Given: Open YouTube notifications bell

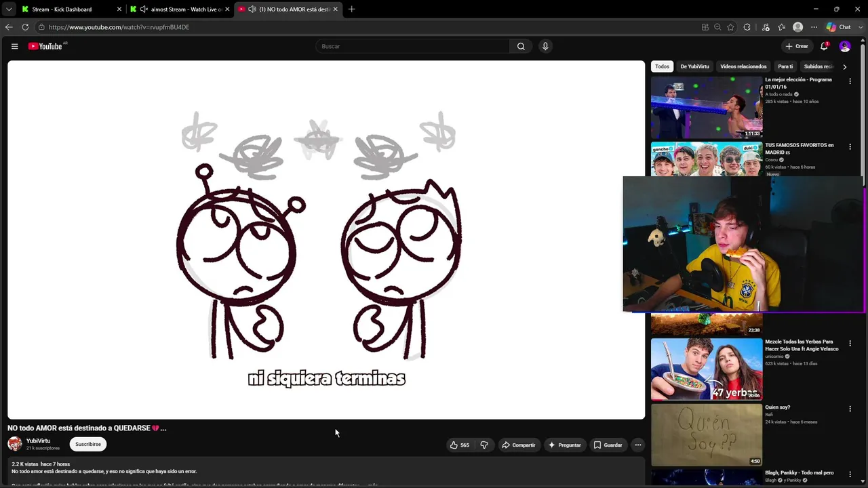Looking at the screenshot, I should coord(824,46).
